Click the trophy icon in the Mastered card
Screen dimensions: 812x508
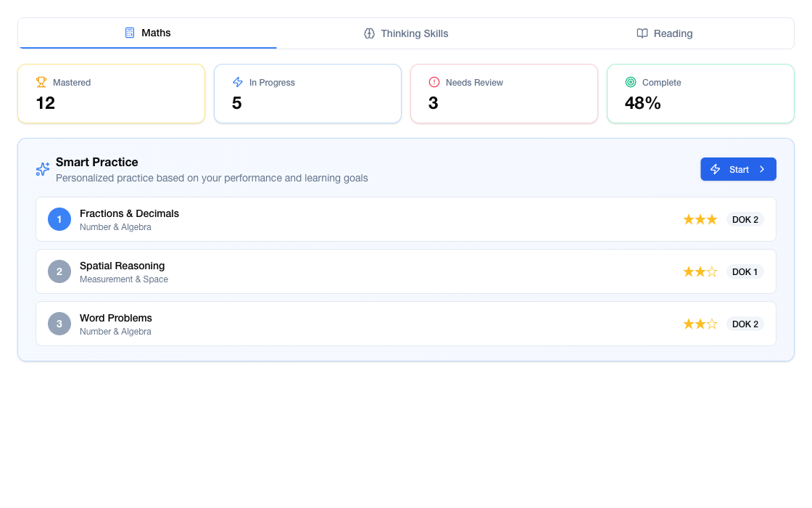pyautogui.click(x=41, y=82)
